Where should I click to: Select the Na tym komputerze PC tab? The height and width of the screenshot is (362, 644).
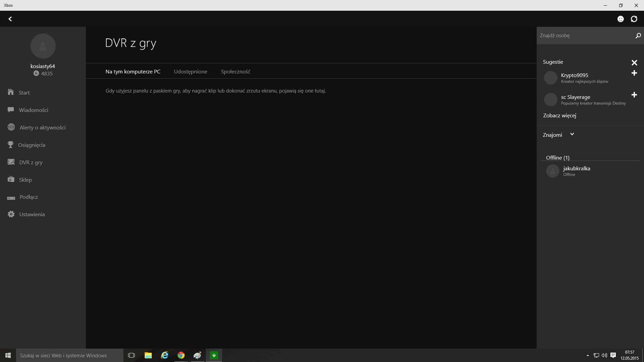pyautogui.click(x=133, y=71)
